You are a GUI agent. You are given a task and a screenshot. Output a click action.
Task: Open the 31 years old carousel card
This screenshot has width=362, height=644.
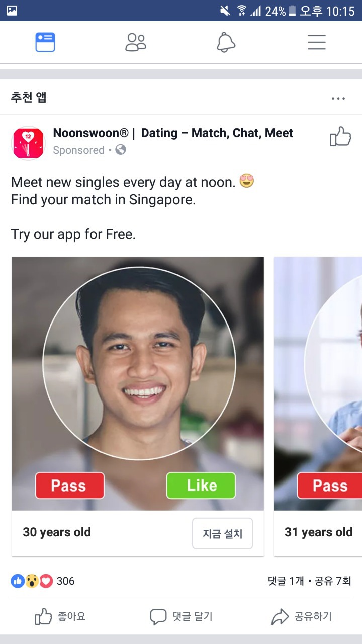click(318, 407)
